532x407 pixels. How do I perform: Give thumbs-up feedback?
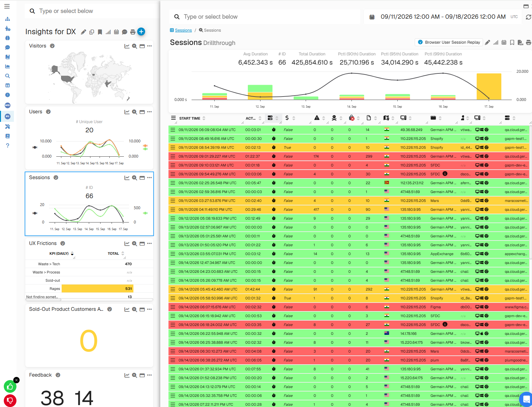point(10,386)
